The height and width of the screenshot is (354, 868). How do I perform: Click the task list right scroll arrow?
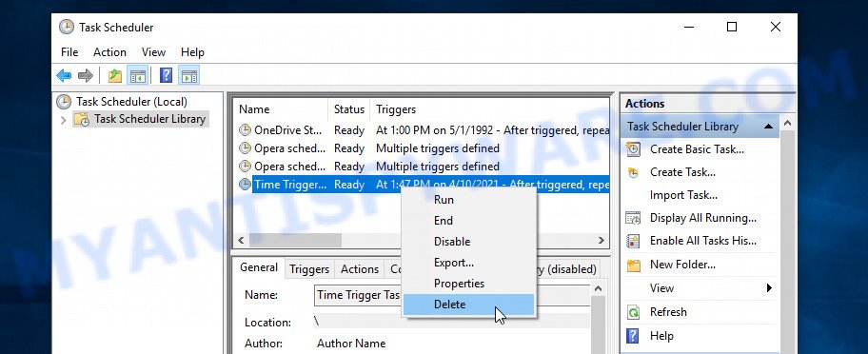coord(602,241)
